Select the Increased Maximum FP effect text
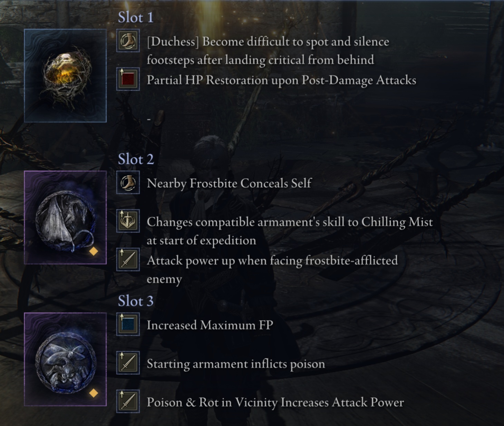 pos(210,325)
